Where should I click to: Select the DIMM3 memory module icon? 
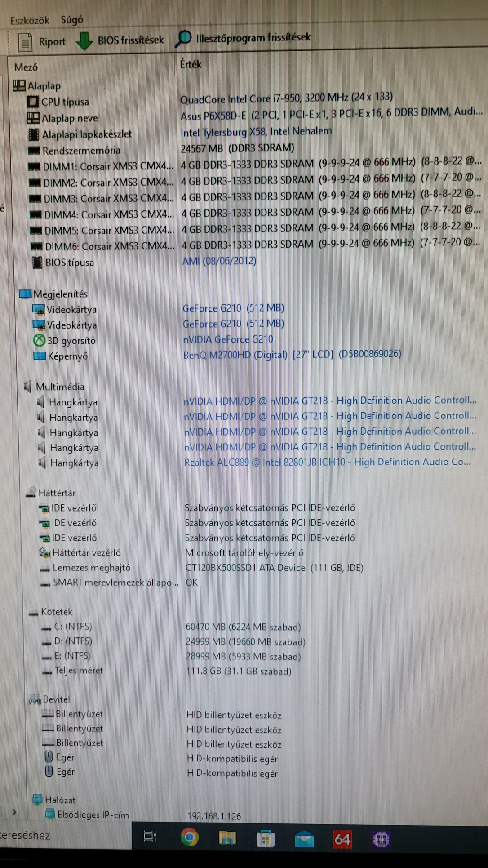(35, 199)
